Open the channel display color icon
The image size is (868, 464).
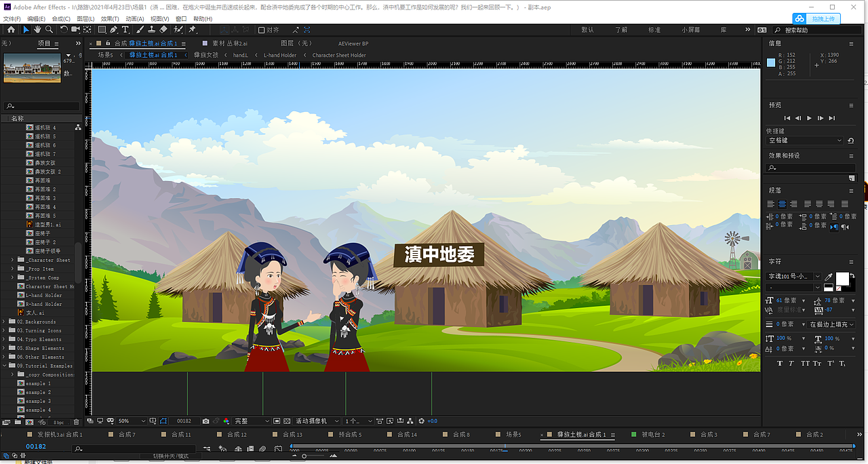226,421
